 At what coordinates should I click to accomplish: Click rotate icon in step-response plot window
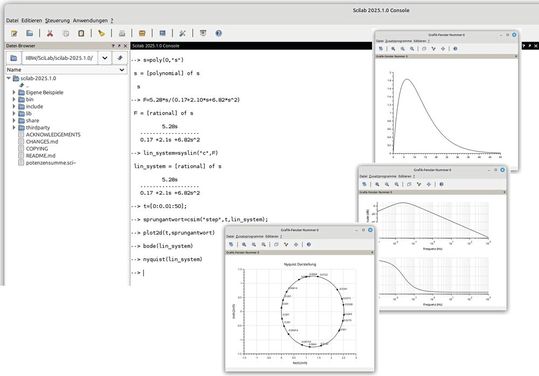pyautogui.click(x=381, y=49)
